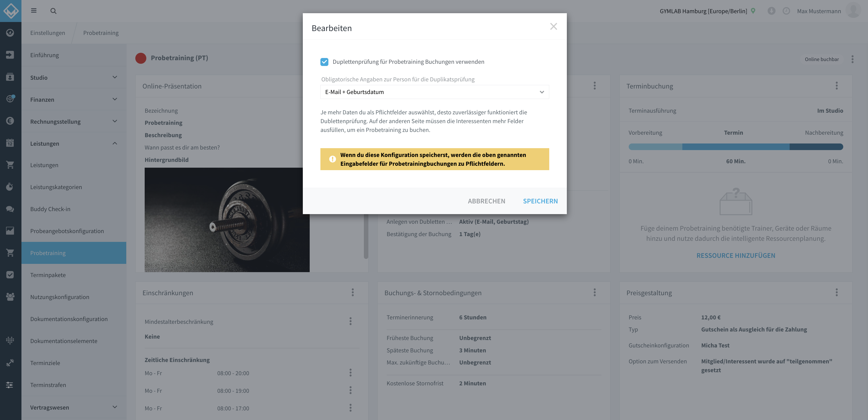Open the calendar sidebar icon
Viewport: 868px width, 420px height.
[10, 143]
